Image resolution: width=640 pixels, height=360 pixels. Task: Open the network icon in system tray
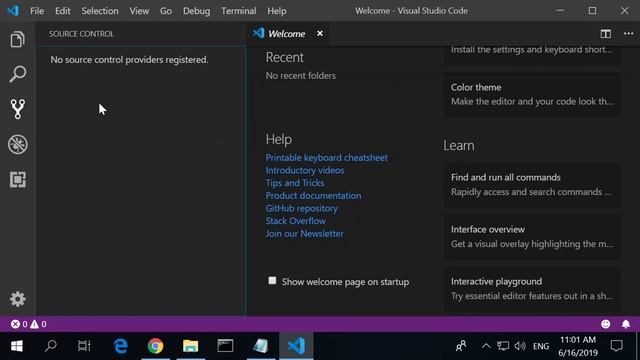pyautogui.click(x=503, y=346)
